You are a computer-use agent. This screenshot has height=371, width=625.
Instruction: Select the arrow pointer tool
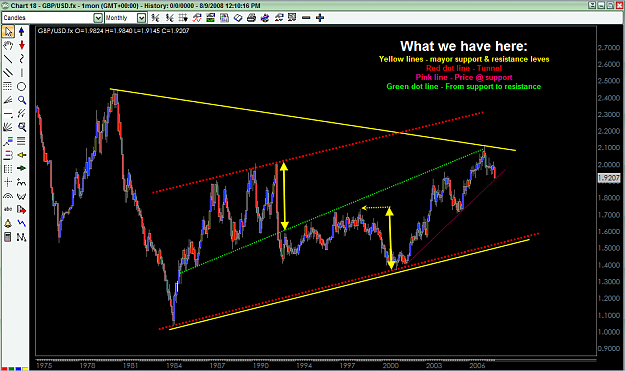(8, 31)
